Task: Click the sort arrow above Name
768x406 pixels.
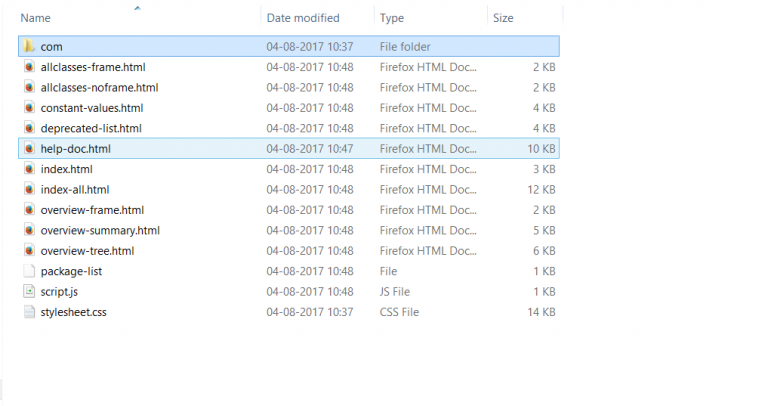Action: [x=138, y=8]
